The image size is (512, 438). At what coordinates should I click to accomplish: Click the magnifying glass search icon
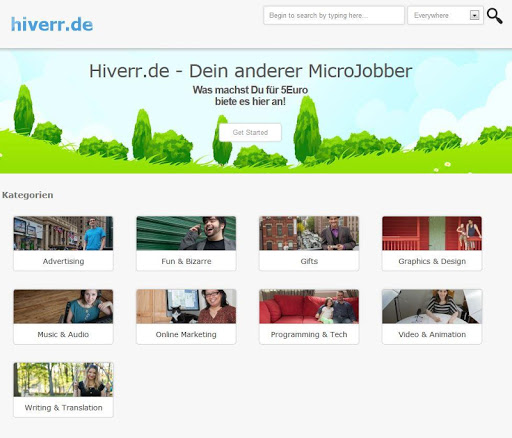[495, 16]
